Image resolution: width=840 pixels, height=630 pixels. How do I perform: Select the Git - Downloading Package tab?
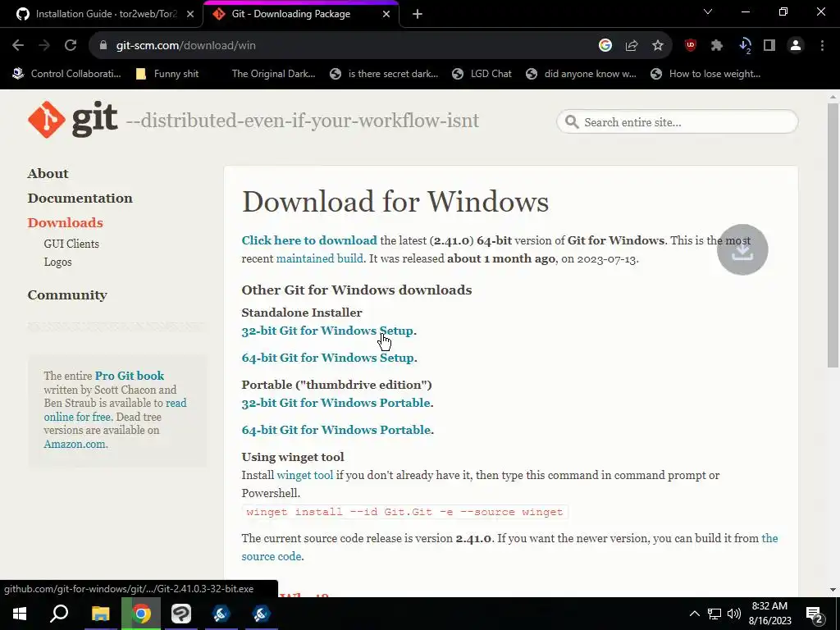click(291, 14)
